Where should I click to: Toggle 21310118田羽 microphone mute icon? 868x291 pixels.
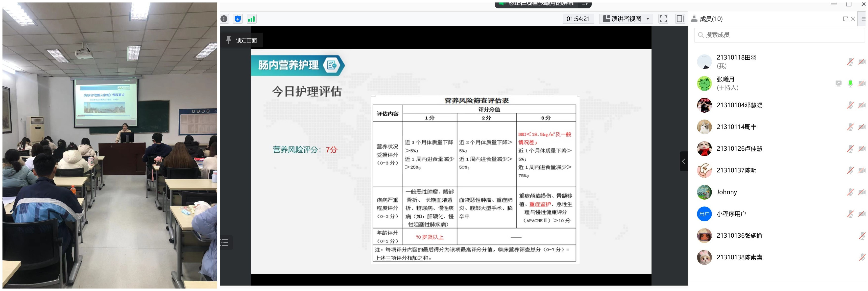point(850,62)
